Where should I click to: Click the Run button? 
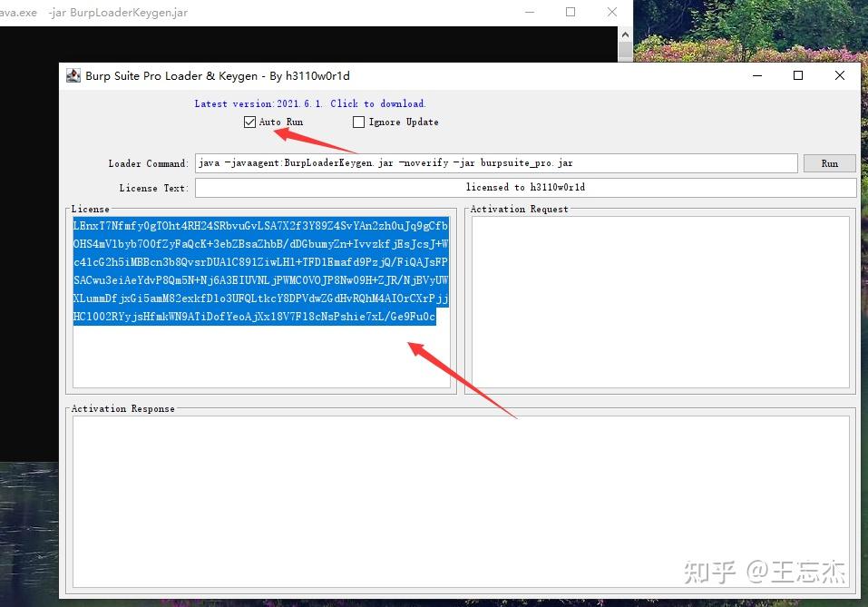[x=829, y=163]
